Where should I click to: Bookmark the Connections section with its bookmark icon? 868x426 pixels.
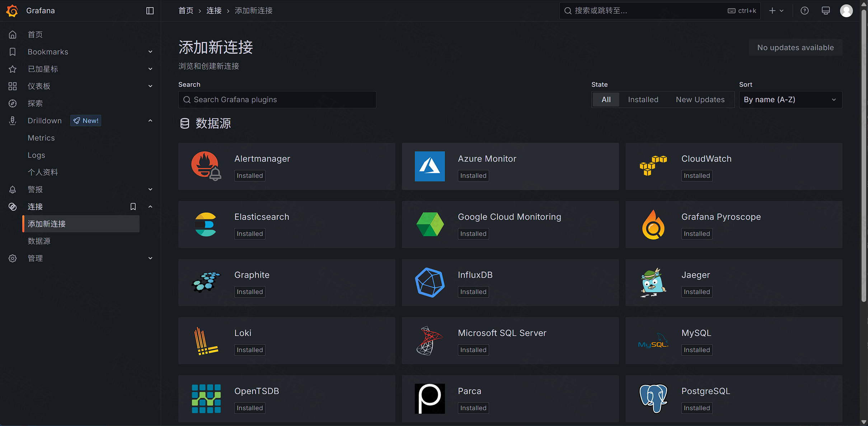(133, 207)
